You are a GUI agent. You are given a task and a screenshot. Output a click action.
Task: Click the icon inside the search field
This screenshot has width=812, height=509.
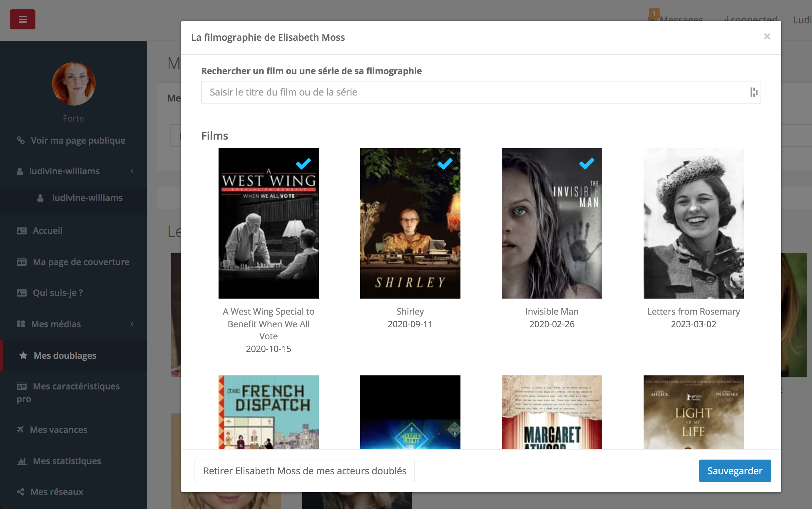point(754,92)
